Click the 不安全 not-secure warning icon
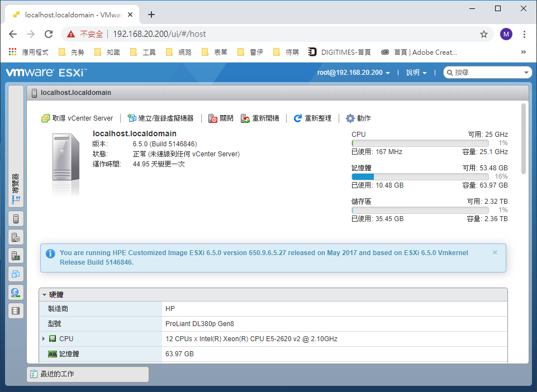The width and height of the screenshot is (537, 392). pos(71,34)
